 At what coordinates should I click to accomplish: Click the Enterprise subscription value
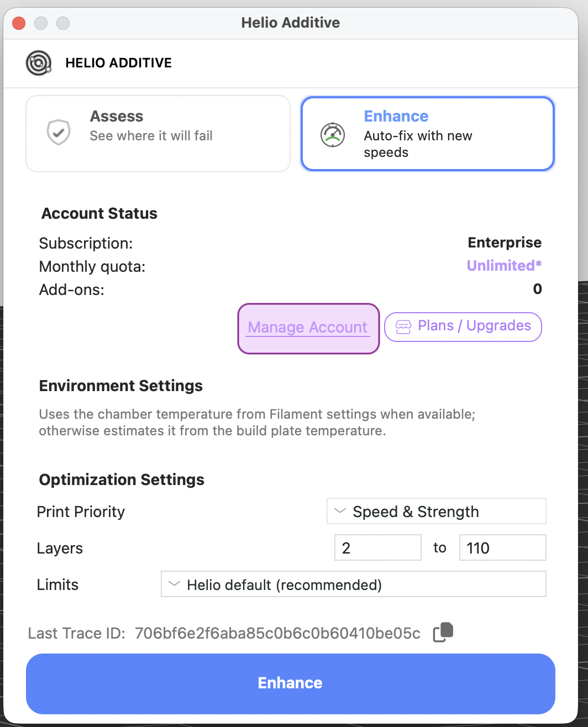pyautogui.click(x=504, y=243)
